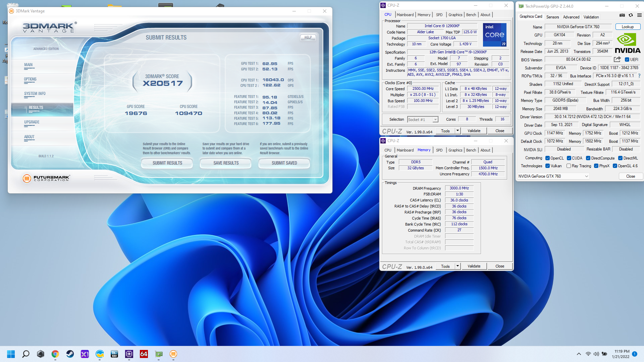
Task: Open Graphics tab in lower CPU-Z
Action: click(x=455, y=150)
